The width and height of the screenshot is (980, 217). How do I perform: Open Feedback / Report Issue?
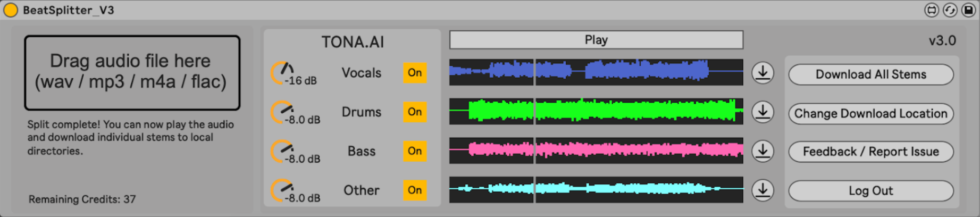pyautogui.click(x=870, y=152)
